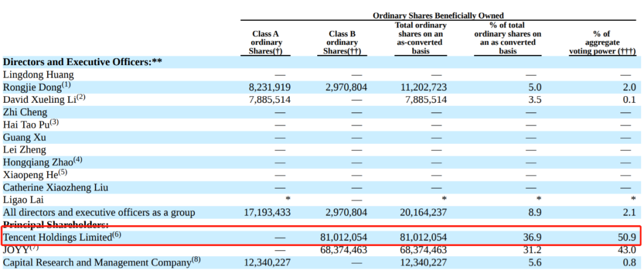This screenshot has width=644, height=274.
Task: Click the Rongjie Dong row name
Action: (33, 87)
